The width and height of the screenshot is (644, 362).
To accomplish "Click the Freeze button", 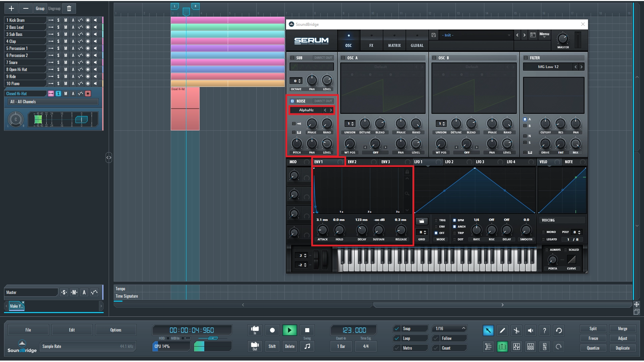I will point(593,339).
